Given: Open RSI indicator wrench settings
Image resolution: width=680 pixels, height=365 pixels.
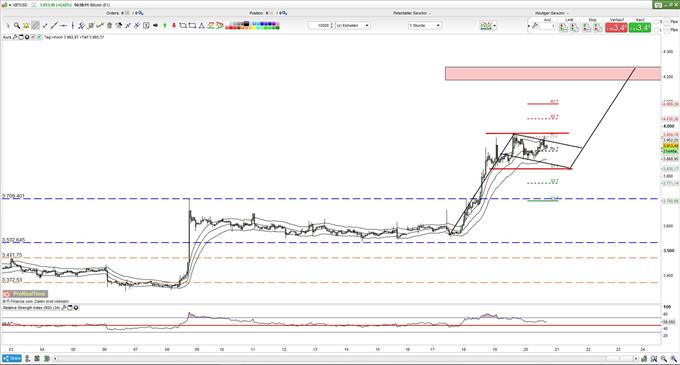Looking at the screenshot, I should [x=64, y=308].
